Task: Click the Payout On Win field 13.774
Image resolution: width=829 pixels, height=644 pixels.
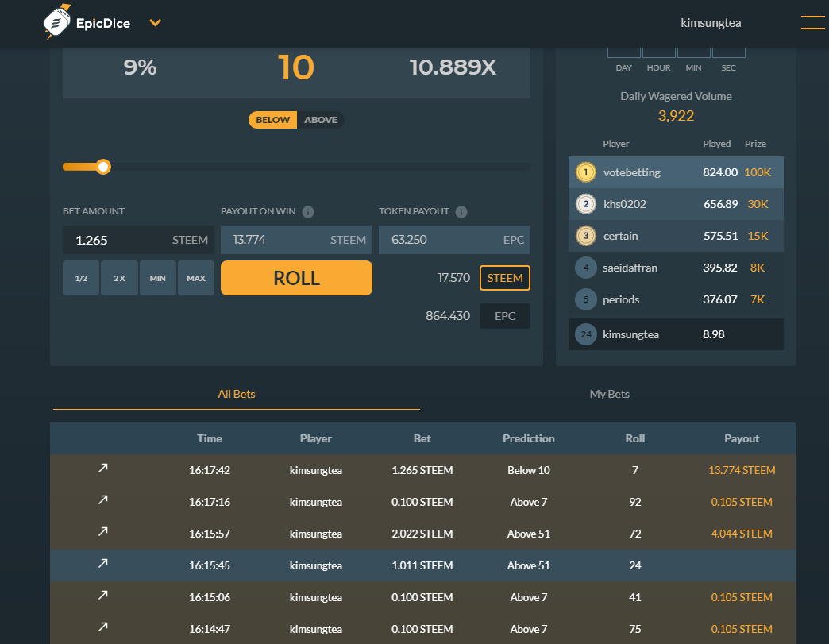Action: click(297, 240)
